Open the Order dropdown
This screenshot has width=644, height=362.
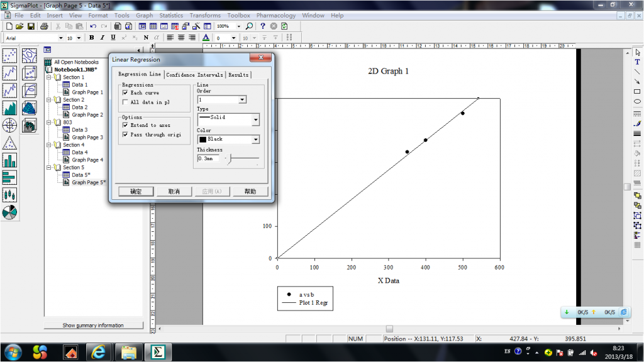(x=242, y=100)
